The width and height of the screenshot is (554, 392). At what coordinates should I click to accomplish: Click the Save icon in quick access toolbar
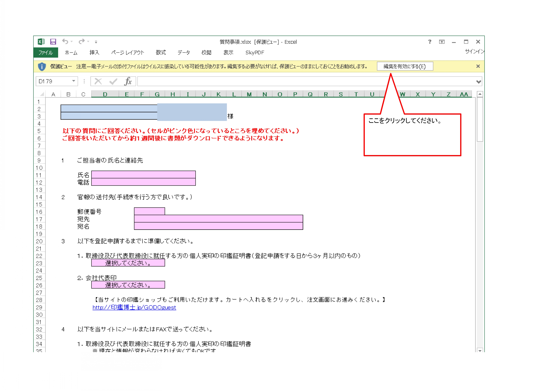click(x=53, y=42)
